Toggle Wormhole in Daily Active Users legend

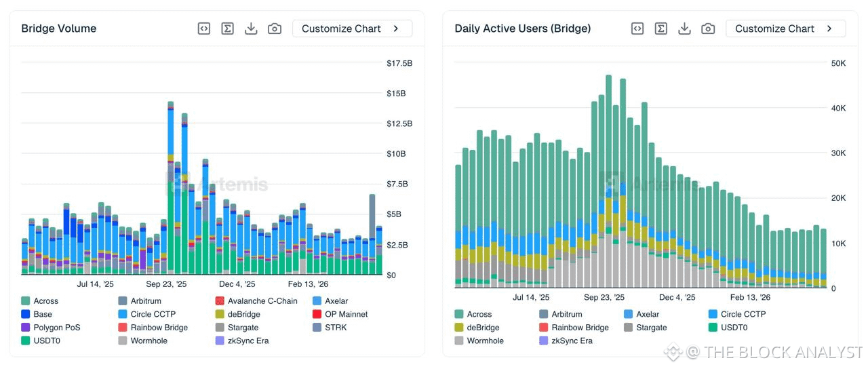(479, 341)
